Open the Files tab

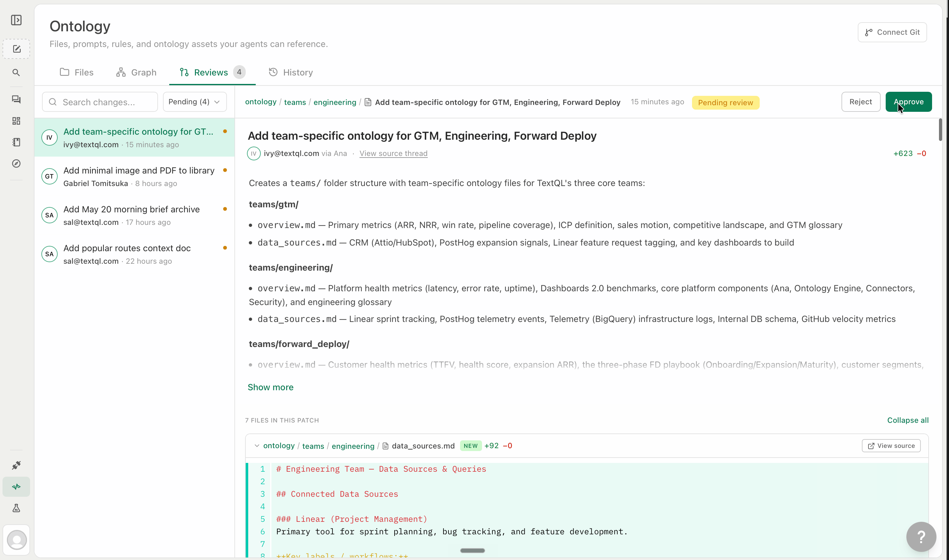point(77,72)
